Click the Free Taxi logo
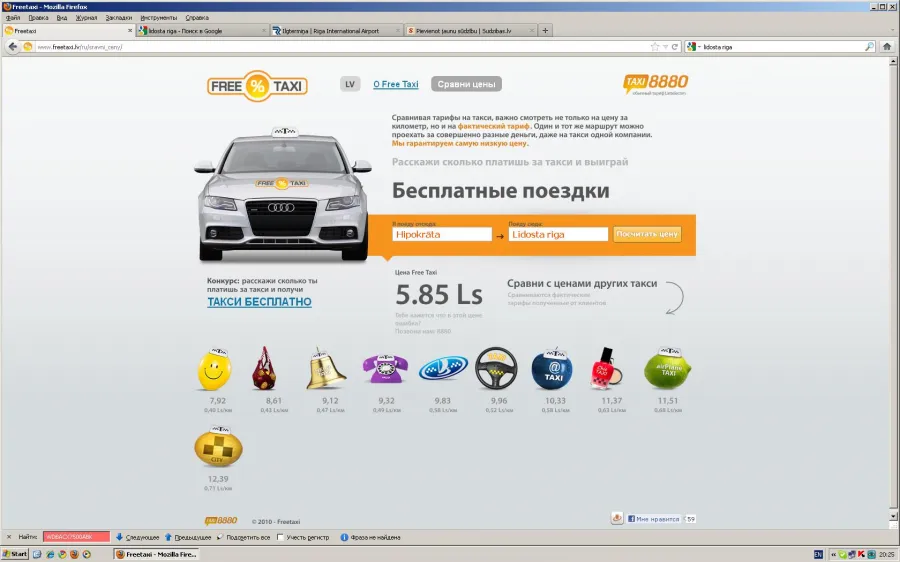 coord(257,86)
